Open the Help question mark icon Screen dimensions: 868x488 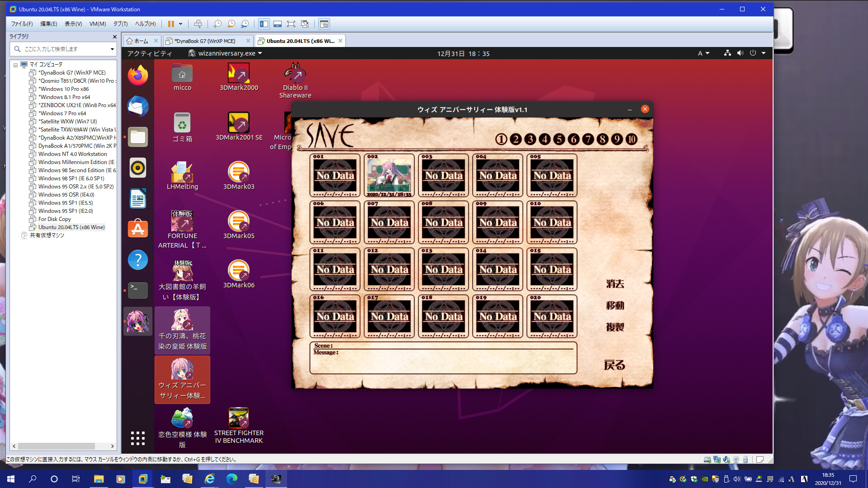(138, 260)
